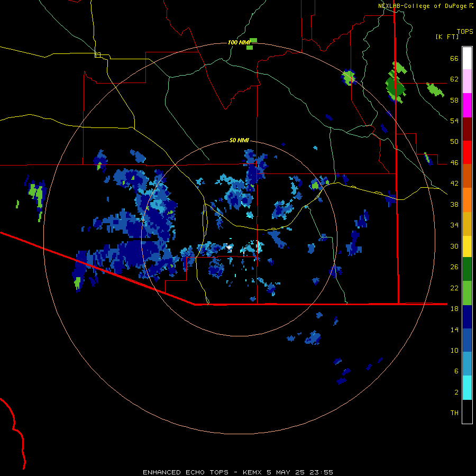476x476 pixels.
Task: Click the "TH" legend label
Action: click(x=454, y=413)
